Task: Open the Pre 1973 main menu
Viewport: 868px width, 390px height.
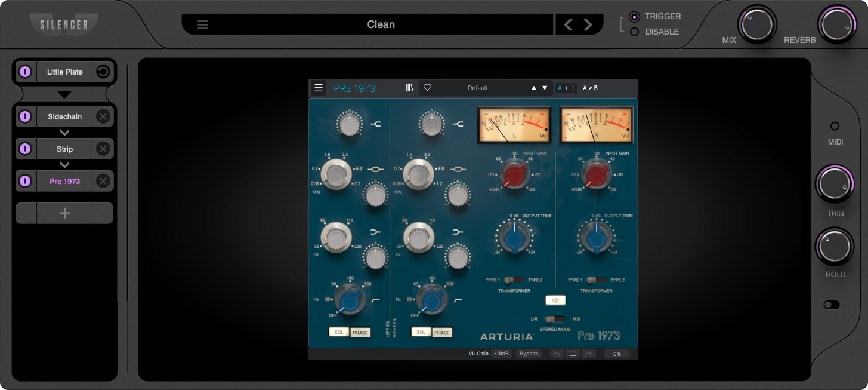Action: coord(318,88)
